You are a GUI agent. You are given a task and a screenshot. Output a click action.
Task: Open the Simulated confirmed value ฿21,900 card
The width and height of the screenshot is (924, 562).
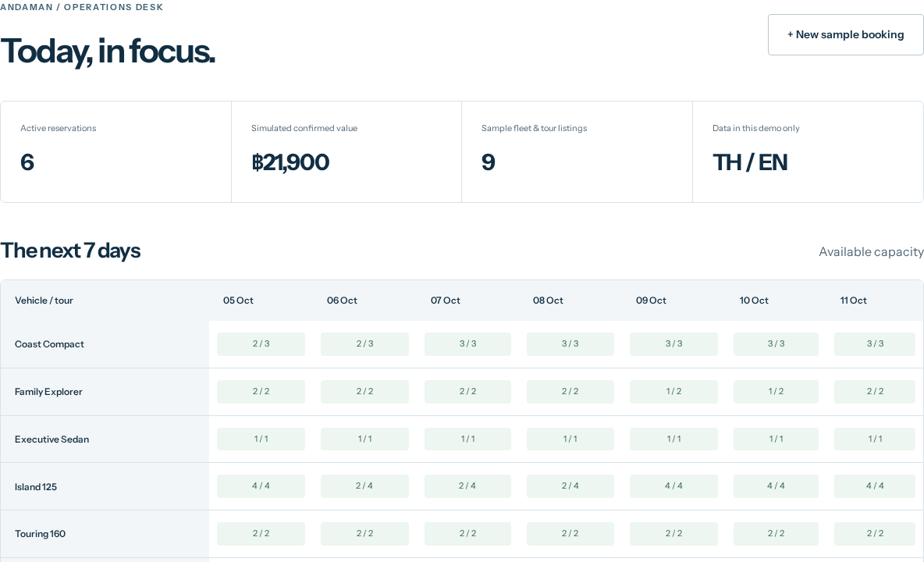[346, 152]
